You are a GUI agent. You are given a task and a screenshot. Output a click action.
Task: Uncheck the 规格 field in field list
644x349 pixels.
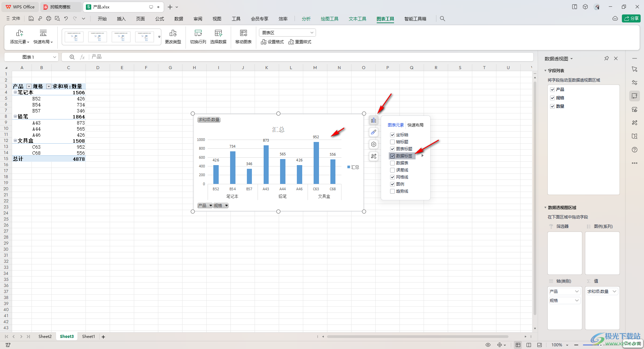552,98
